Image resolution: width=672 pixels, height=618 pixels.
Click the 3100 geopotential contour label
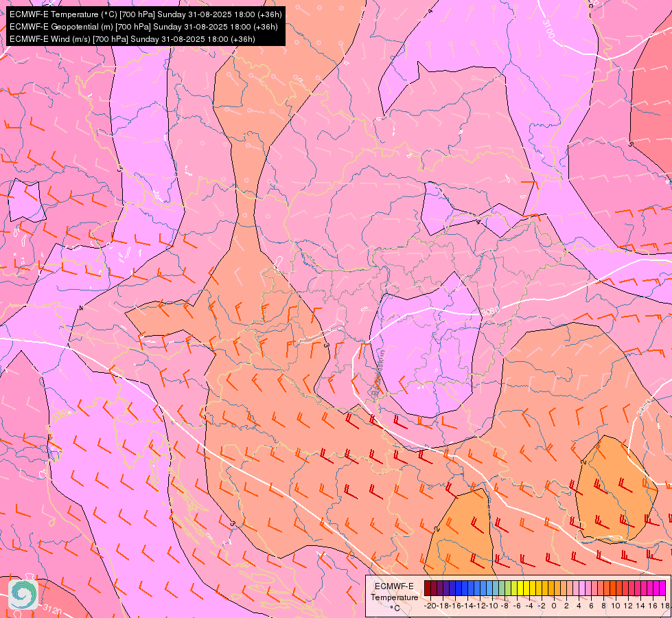pyautogui.click(x=548, y=29)
